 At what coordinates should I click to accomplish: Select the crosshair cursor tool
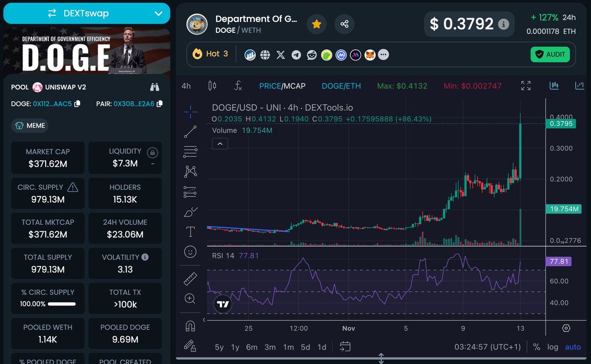190,111
